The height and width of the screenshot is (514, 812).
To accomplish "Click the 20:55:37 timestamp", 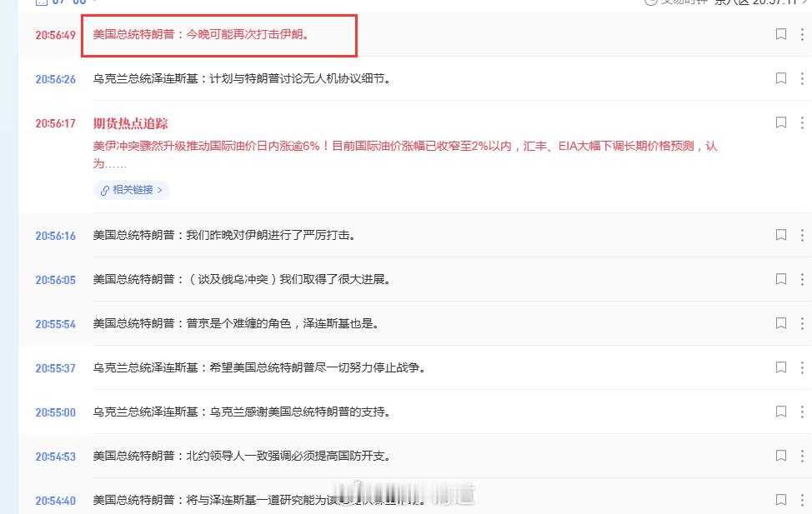I will (55, 368).
